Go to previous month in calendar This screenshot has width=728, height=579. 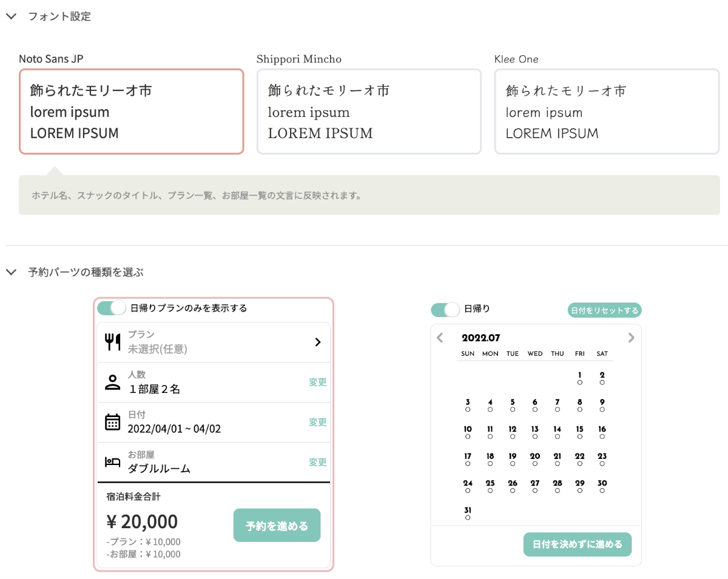[x=440, y=338]
